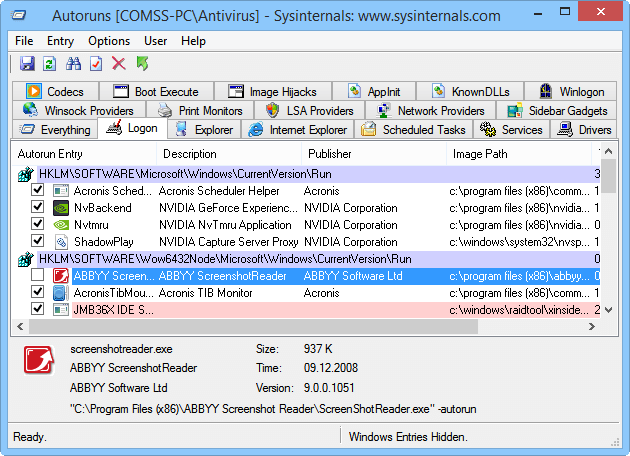Click the AcronisTibMounter entry icon
This screenshot has width=630, height=456.
(61, 293)
